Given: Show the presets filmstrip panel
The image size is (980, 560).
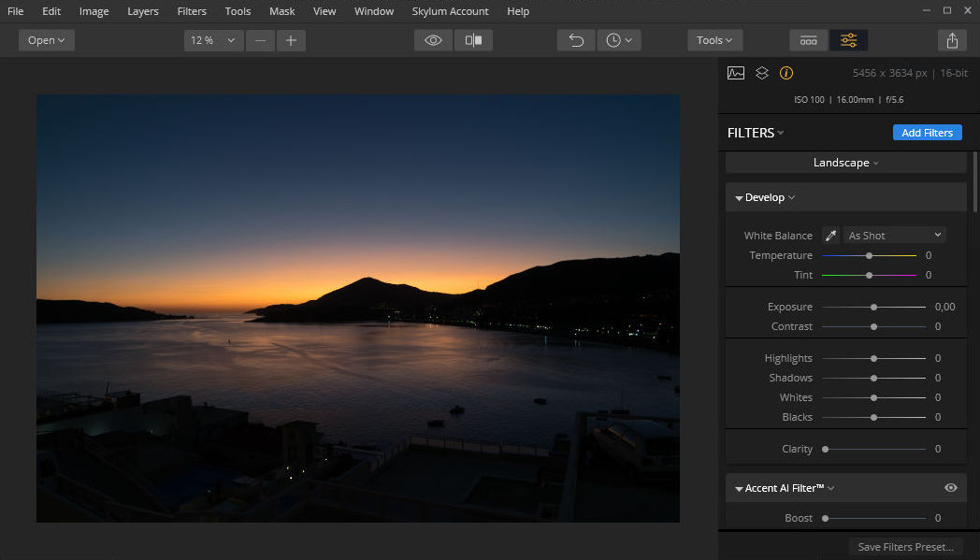Looking at the screenshot, I should pos(809,40).
